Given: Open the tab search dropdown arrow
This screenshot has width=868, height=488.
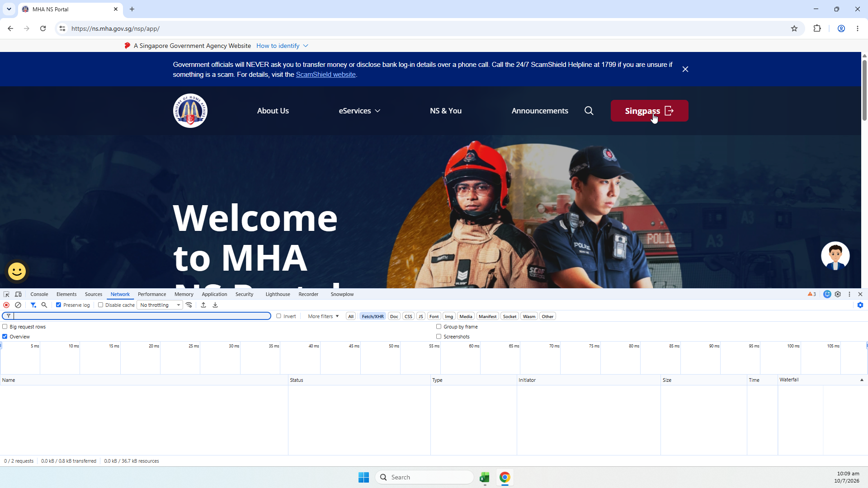Looking at the screenshot, I should pos(9,9).
